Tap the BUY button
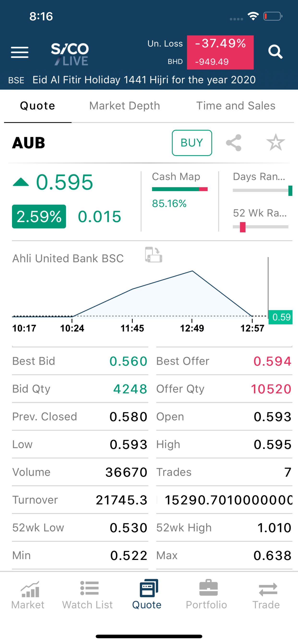Image resolution: width=298 pixels, height=644 pixels. click(192, 143)
